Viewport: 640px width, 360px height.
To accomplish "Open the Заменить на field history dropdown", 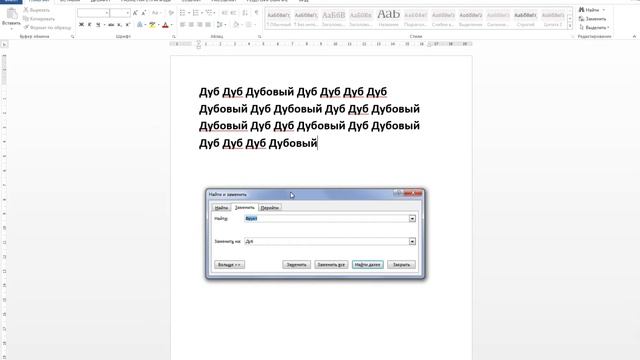I will click(x=412, y=241).
